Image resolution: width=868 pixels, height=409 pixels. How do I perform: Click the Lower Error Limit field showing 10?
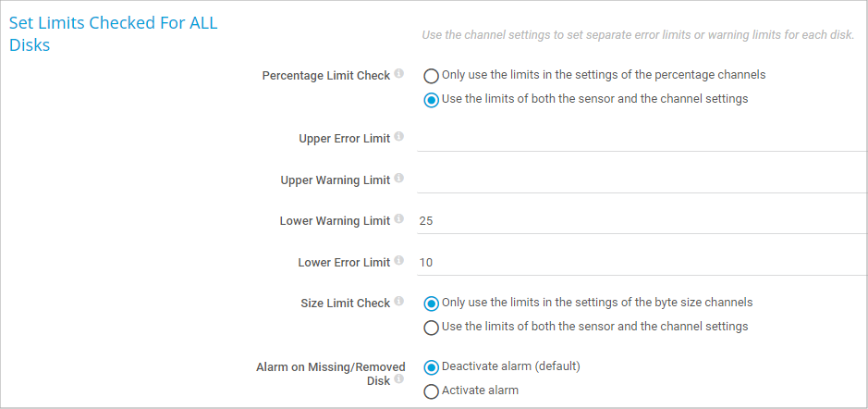[638, 263]
